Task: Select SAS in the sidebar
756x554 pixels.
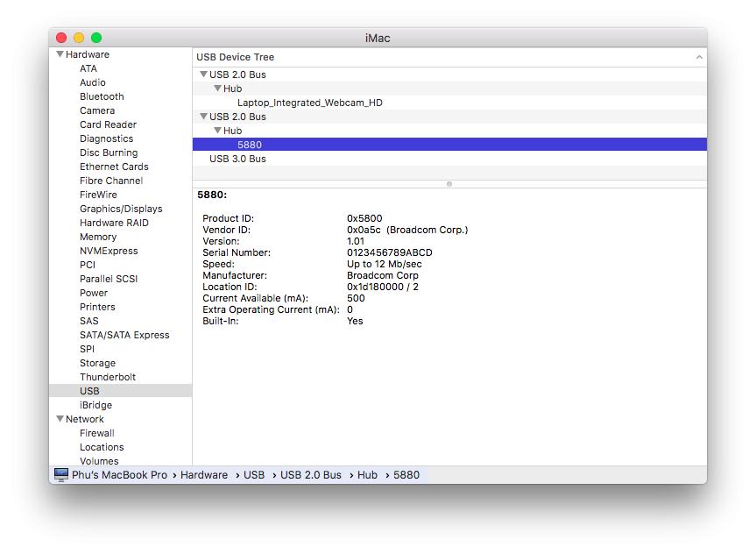Action: pyautogui.click(x=88, y=321)
